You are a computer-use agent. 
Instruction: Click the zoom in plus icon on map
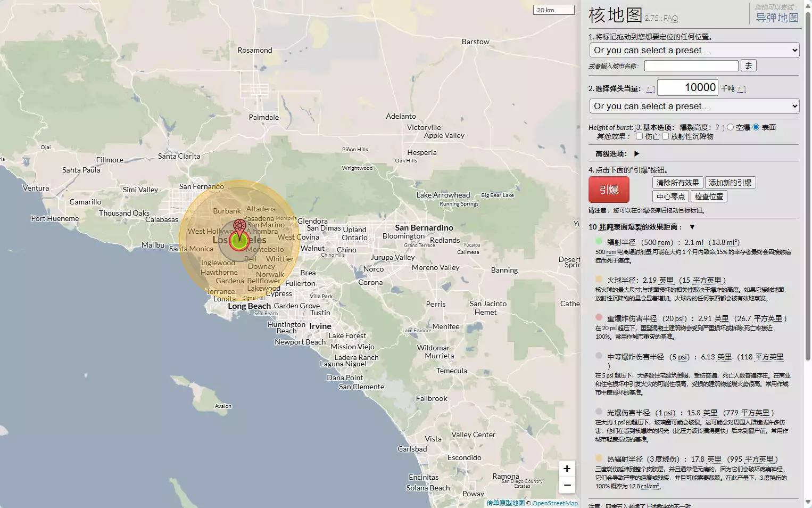pos(567,469)
